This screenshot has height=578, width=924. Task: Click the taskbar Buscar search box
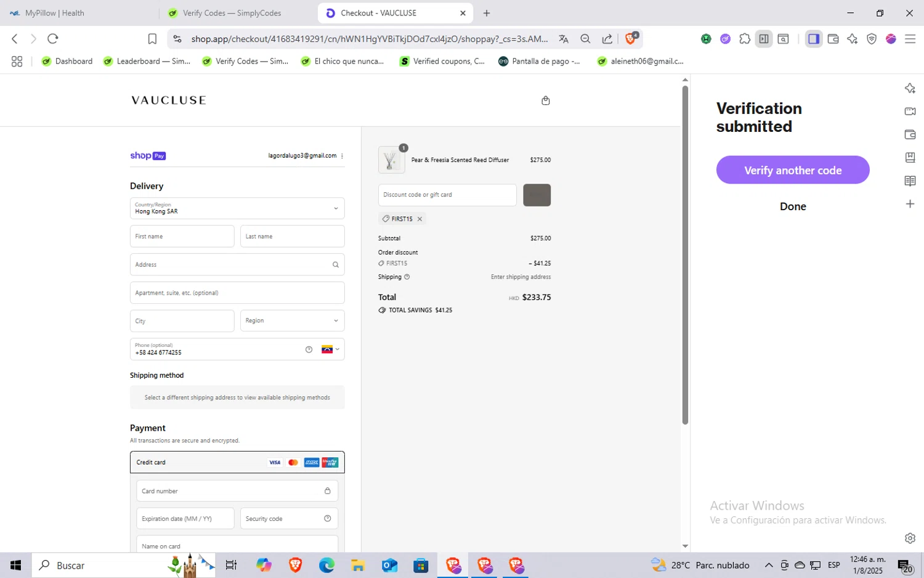pyautogui.click(x=124, y=565)
